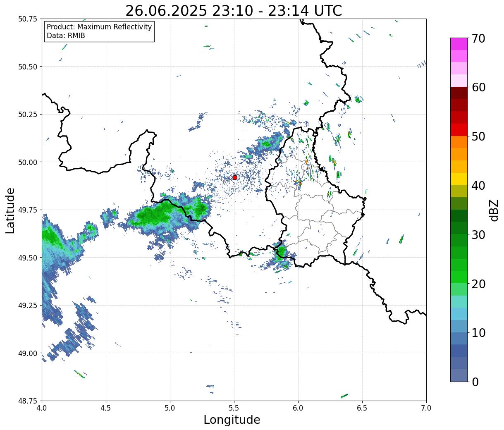Click the latitude tick label 49.50
Screen dimensions: 504x430
click(28, 258)
